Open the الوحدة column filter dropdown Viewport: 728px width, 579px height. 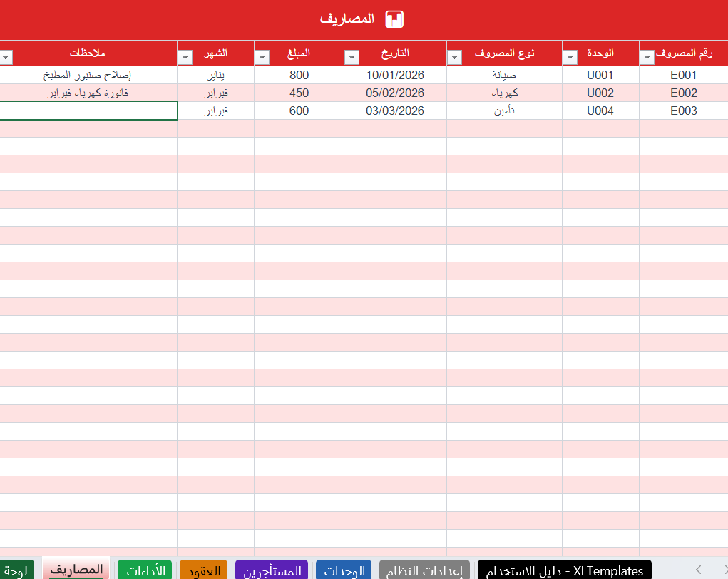(570, 58)
